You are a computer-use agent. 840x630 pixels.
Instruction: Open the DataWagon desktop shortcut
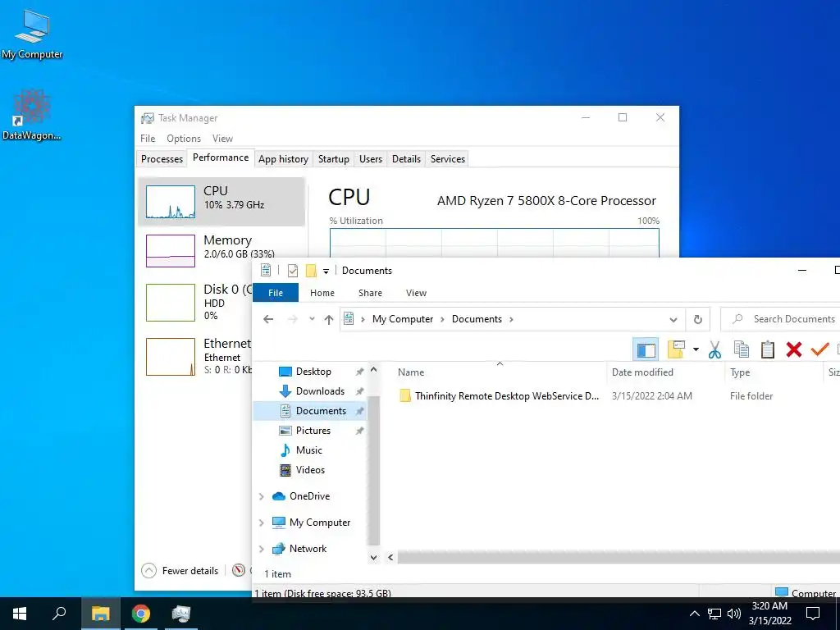pyautogui.click(x=32, y=115)
